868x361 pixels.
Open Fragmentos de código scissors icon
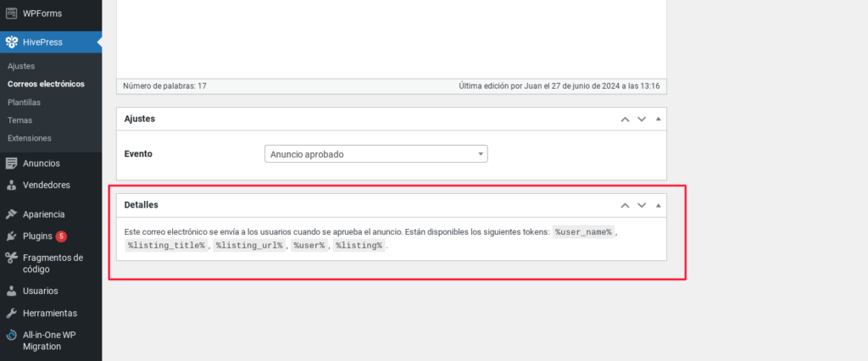(x=11, y=258)
